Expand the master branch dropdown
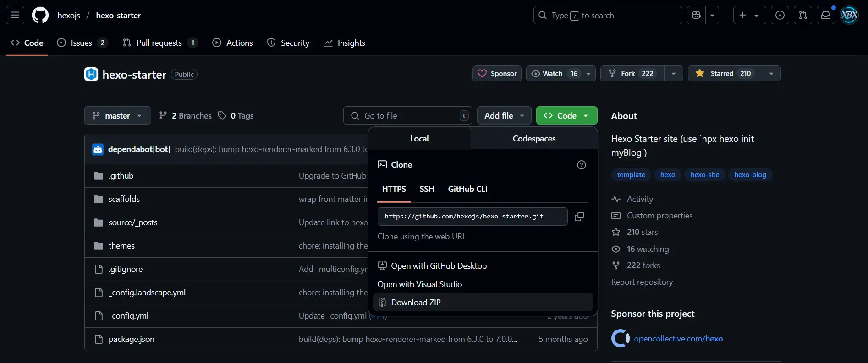Screen dimensions: 868x363 (117, 116)
